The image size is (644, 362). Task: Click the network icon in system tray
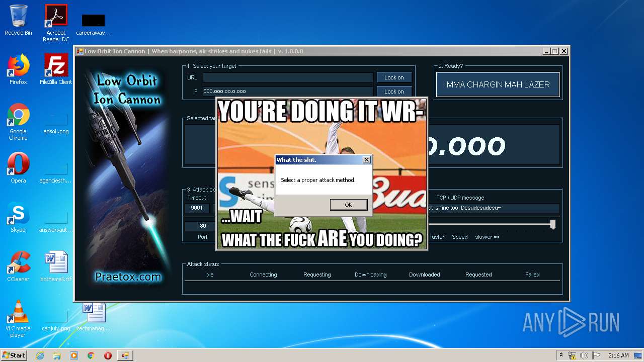[x=572, y=355]
